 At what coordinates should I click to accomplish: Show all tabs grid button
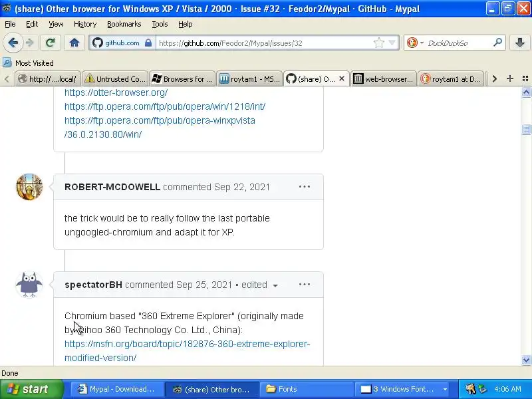pyautogui.click(x=525, y=78)
